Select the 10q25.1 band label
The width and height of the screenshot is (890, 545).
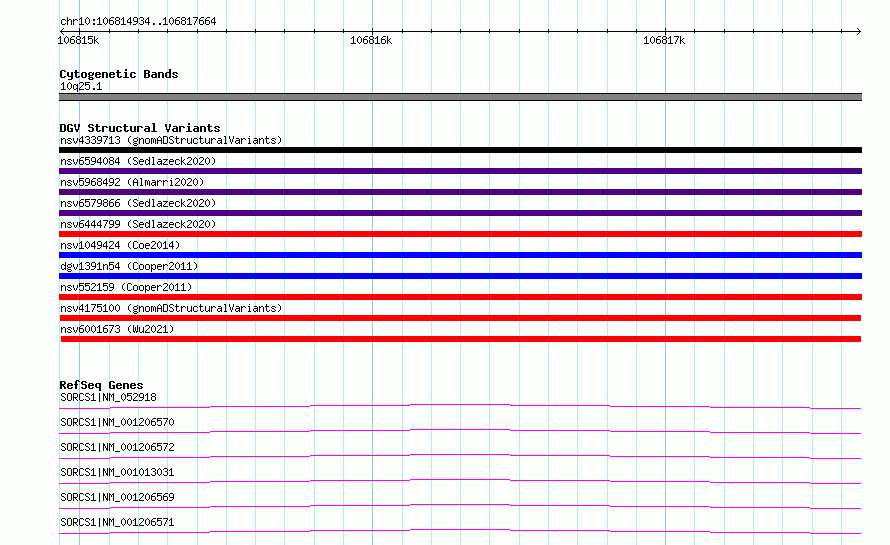pyautogui.click(x=81, y=86)
